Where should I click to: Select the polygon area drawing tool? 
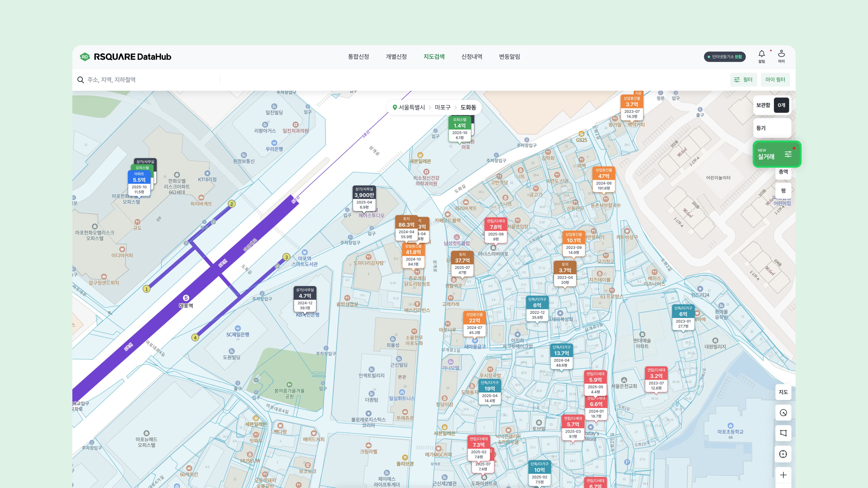pyautogui.click(x=783, y=433)
